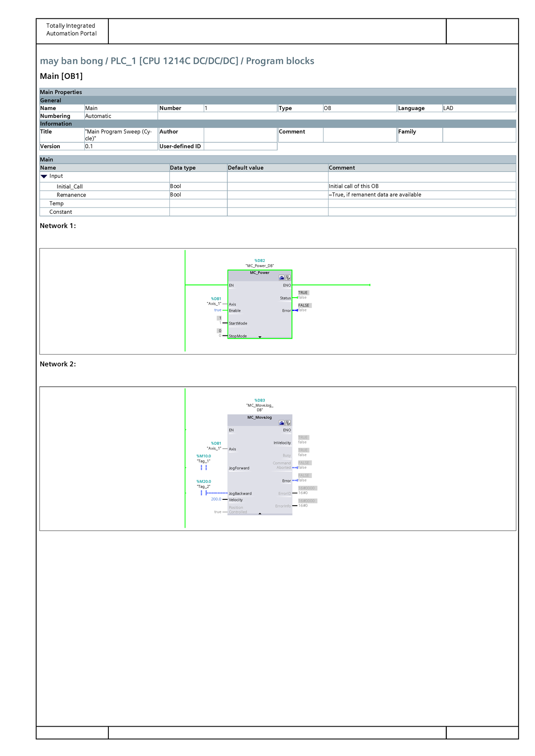The width and height of the screenshot is (535, 756).
Task: Click StopMode parameter on MC_Power
Action: click(238, 336)
